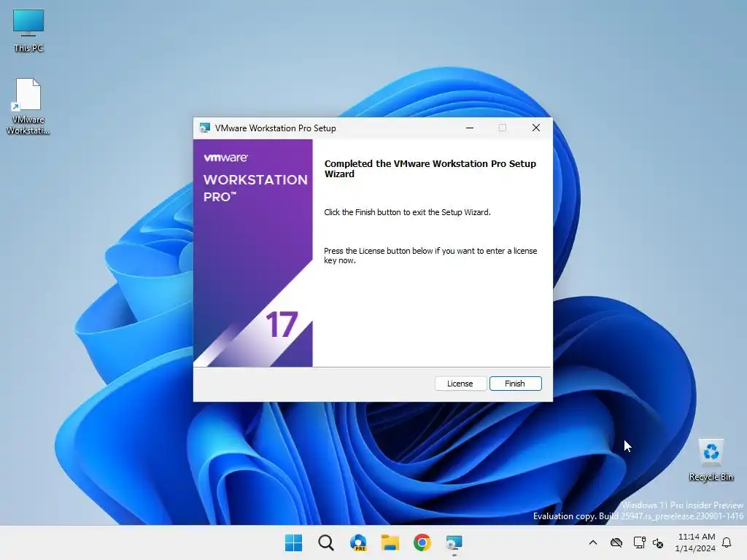Screen dimensions: 747x560
Task: Click the disabled maximize button in Setup
Action: click(x=503, y=128)
